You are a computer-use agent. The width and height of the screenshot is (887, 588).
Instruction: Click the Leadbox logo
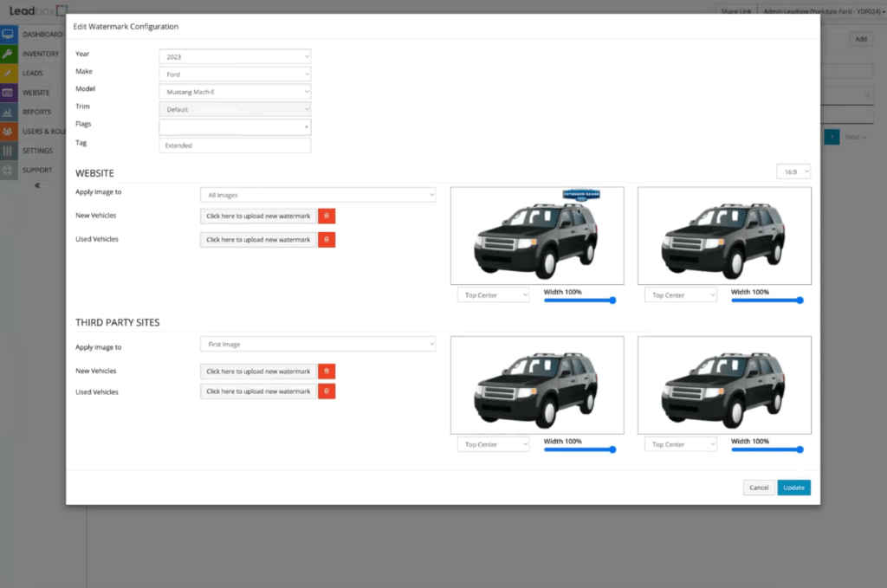click(38, 10)
